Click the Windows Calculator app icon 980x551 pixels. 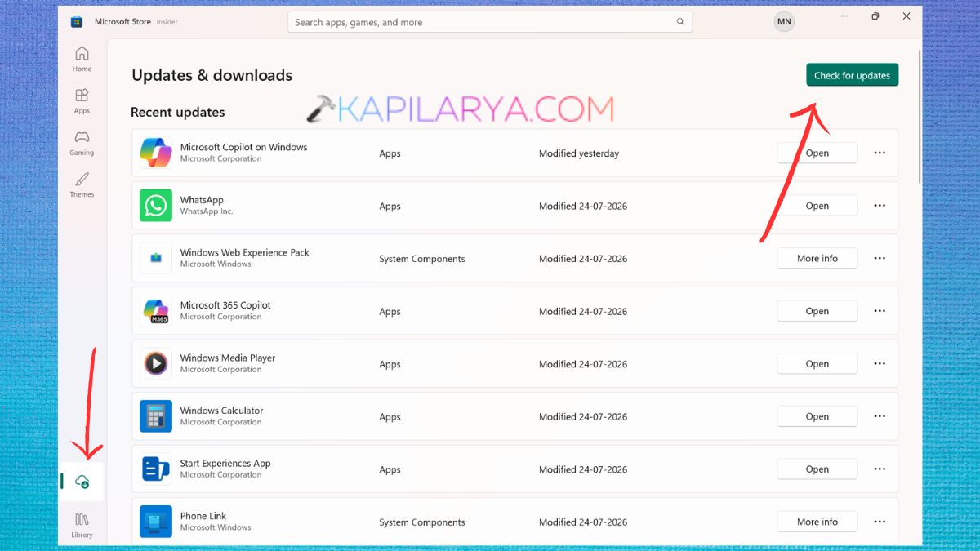155,416
